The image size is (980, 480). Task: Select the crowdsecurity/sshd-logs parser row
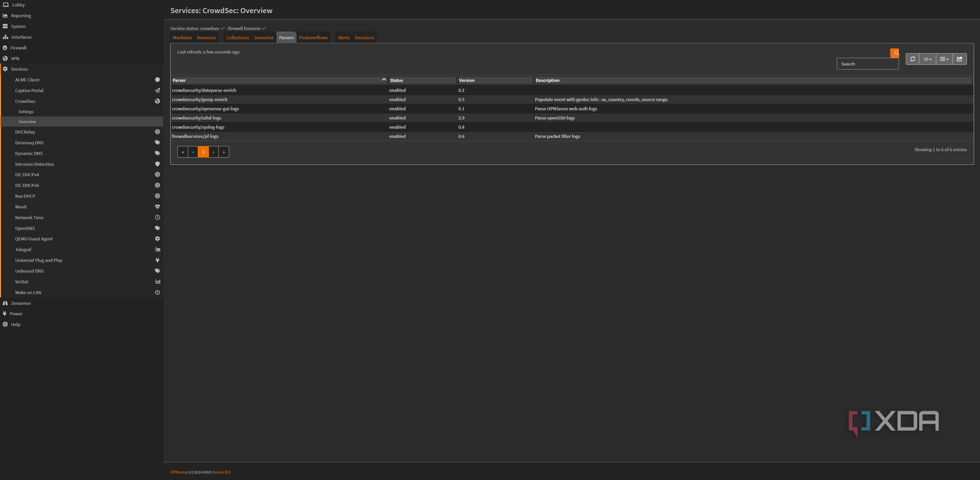pyautogui.click(x=572, y=118)
